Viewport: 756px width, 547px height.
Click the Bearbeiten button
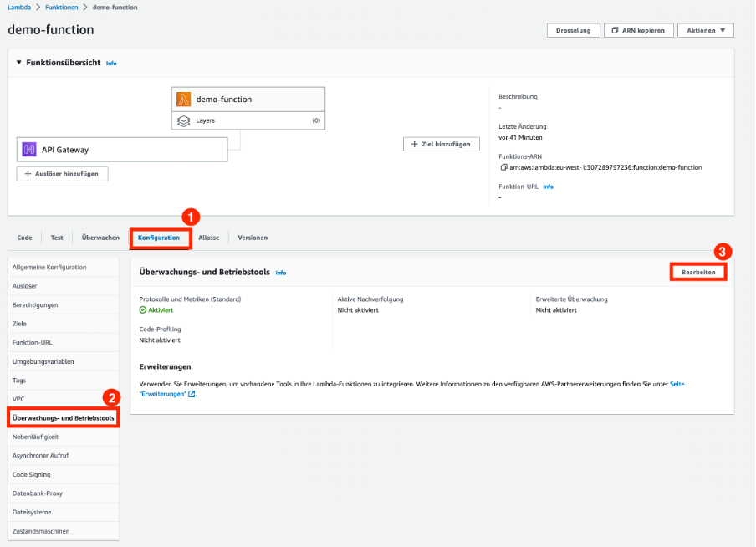(x=698, y=272)
